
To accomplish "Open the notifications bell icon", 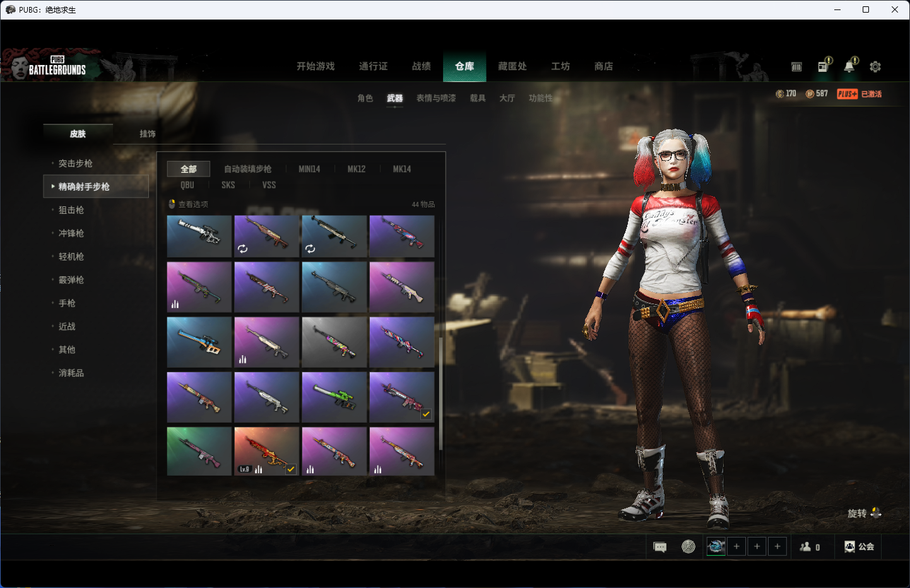I will point(850,65).
